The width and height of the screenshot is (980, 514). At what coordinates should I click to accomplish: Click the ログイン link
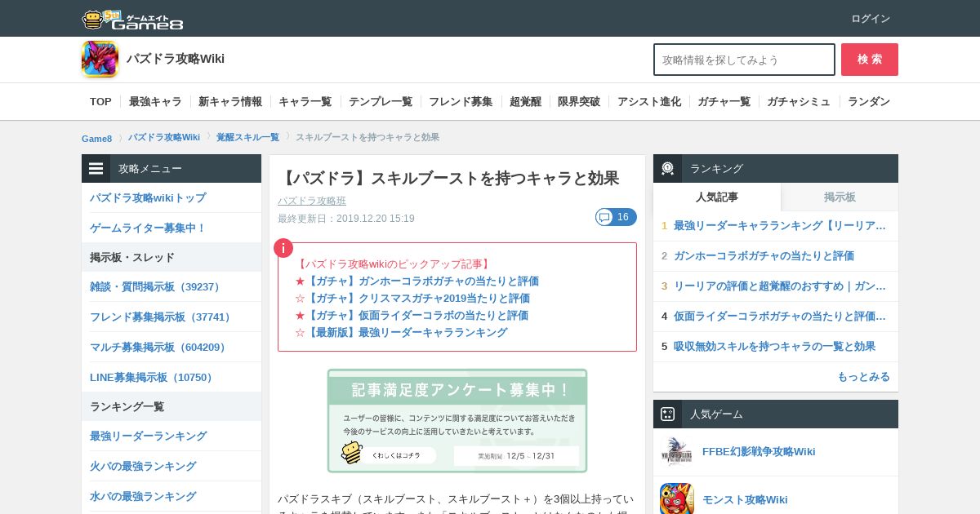coord(871,19)
